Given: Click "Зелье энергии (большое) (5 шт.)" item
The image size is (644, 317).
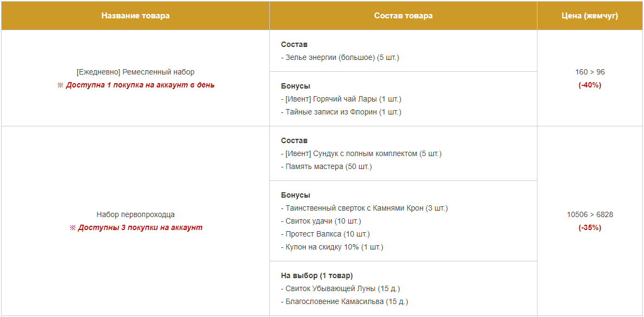Looking at the screenshot, I should click(342, 57).
